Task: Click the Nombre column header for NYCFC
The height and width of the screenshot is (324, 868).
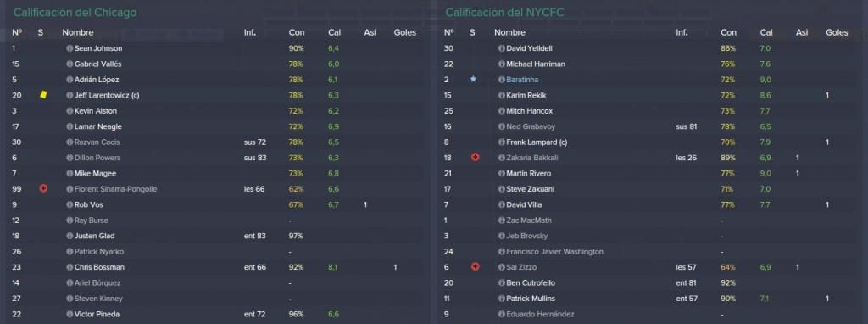Action: pyautogui.click(x=509, y=33)
